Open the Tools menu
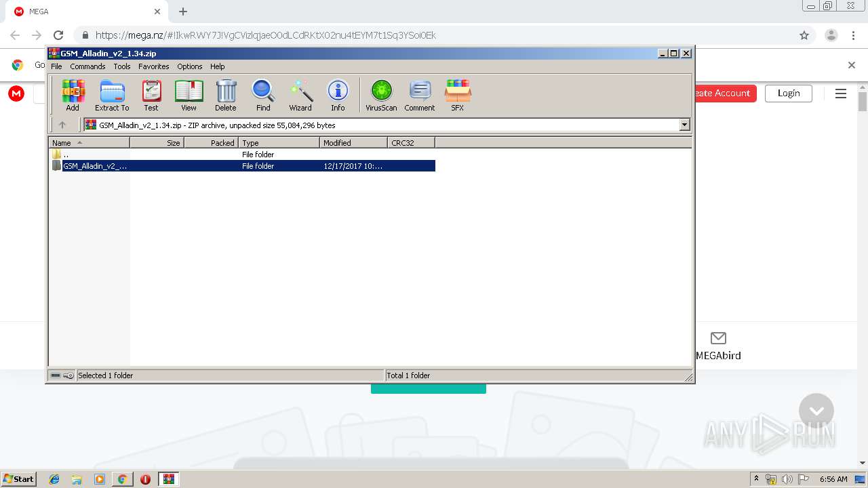Image resolution: width=868 pixels, height=488 pixels. pyautogui.click(x=122, y=66)
